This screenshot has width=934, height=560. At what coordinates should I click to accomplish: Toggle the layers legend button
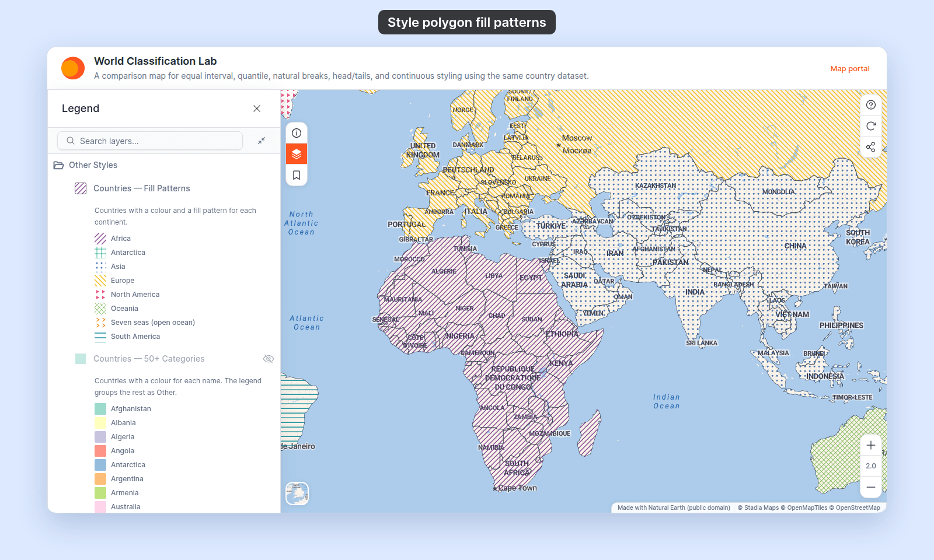click(x=297, y=154)
